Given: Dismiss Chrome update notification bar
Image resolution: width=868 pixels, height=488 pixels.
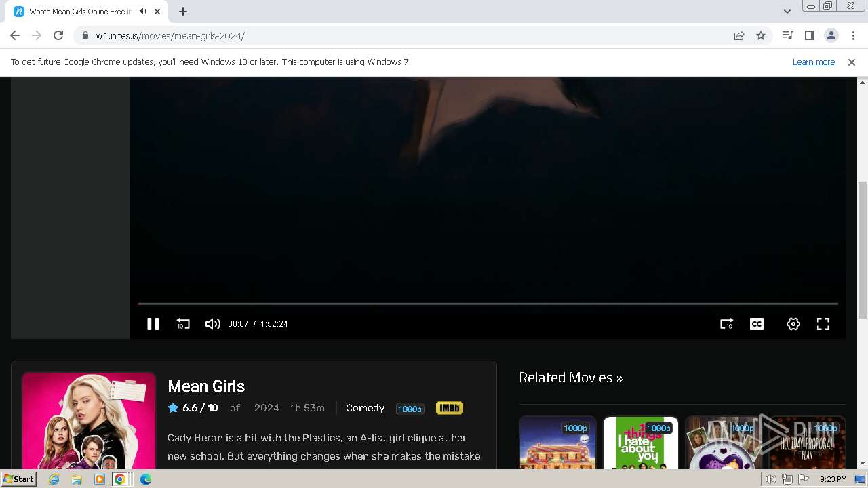Looking at the screenshot, I should pyautogui.click(x=852, y=62).
